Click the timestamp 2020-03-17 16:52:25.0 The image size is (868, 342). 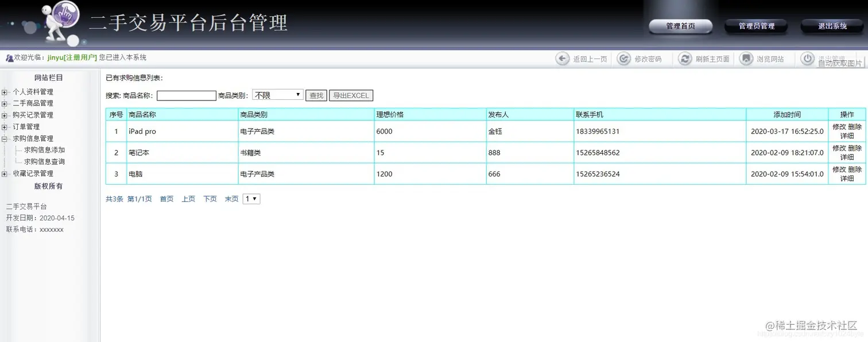point(787,131)
